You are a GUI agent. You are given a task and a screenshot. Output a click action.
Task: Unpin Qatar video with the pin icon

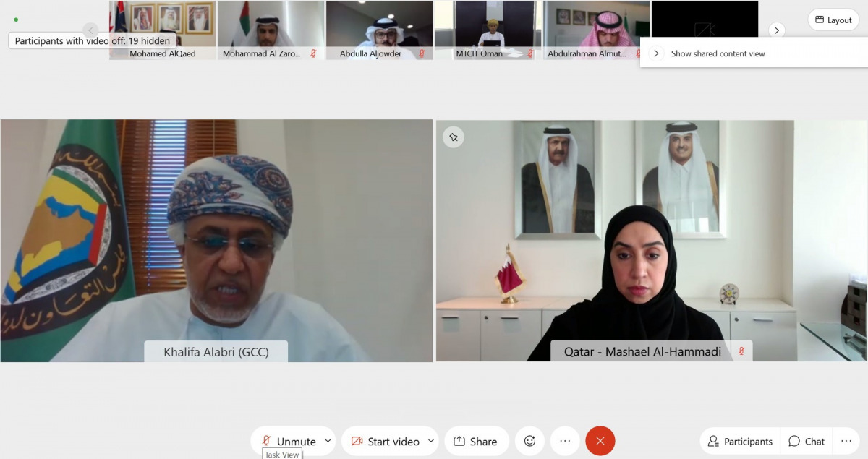click(454, 137)
